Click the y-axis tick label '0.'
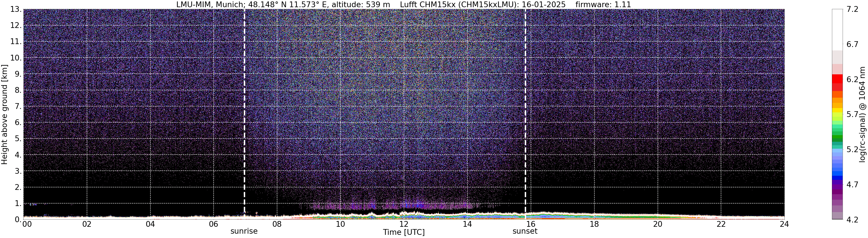The width and height of the screenshot is (868, 238). click(18, 220)
